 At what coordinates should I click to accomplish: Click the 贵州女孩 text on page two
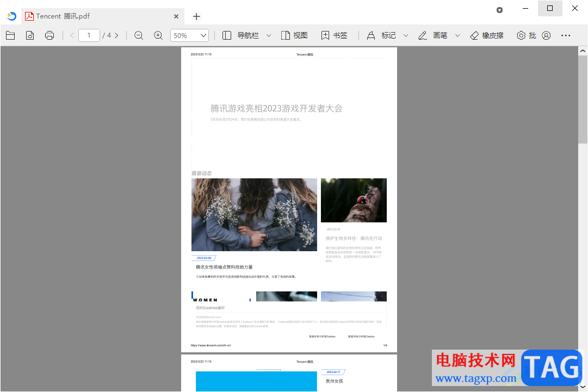coord(334,381)
